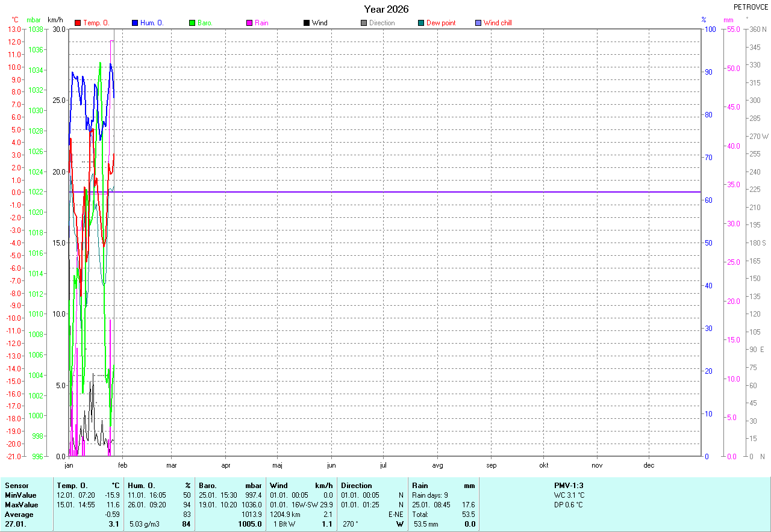The width and height of the screenshot is (771, 532).
Task: Click the Rain column header in the table
Action: 420,486
